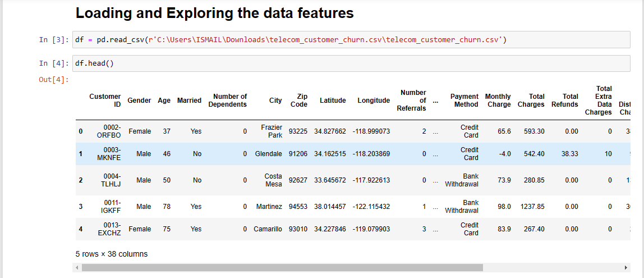Click zip code cell 94553
This screenshot has width=644, height=278.
[298, 207]
